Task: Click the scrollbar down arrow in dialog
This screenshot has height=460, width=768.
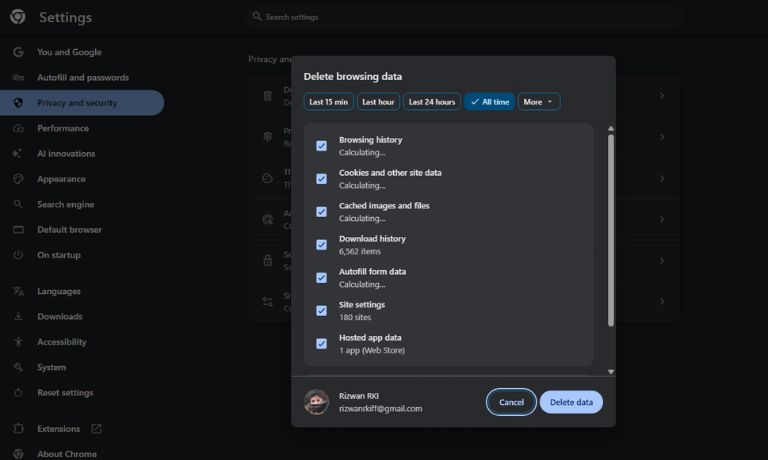Action: (611, 372)
